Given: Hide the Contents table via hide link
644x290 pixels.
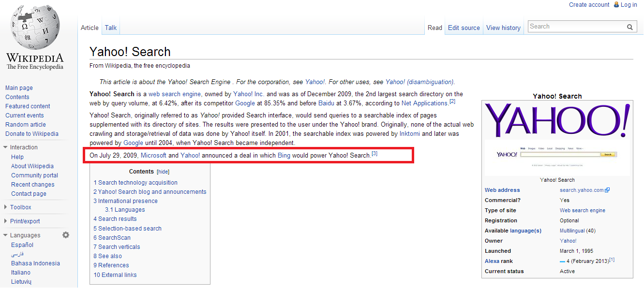Looking at the screenshot, I should point(164,172).
